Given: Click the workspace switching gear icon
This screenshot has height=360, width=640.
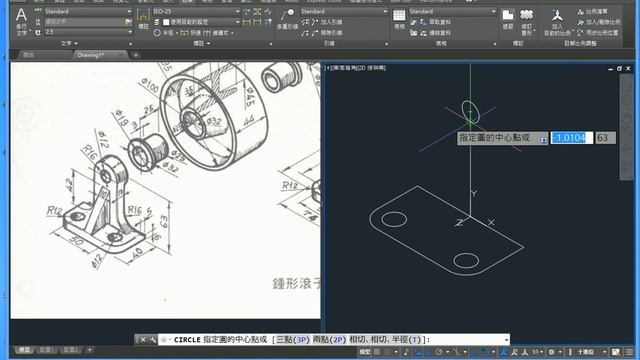Looking at the screenshot, I should click(x=551, y=351).
